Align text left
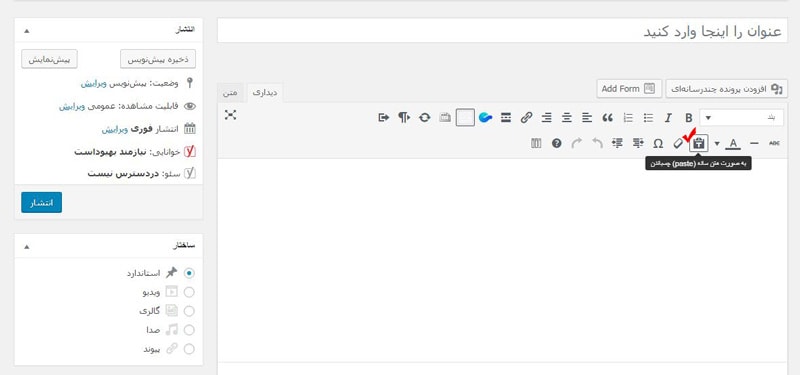The width and height of the screenshot is (800, 375). point(587,118)
